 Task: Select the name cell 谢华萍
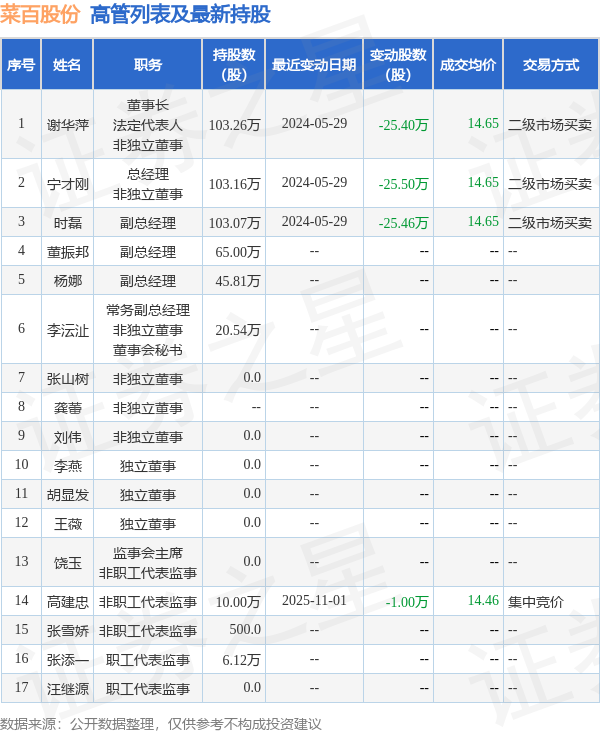pyautogui.click(x=68, y=125)
